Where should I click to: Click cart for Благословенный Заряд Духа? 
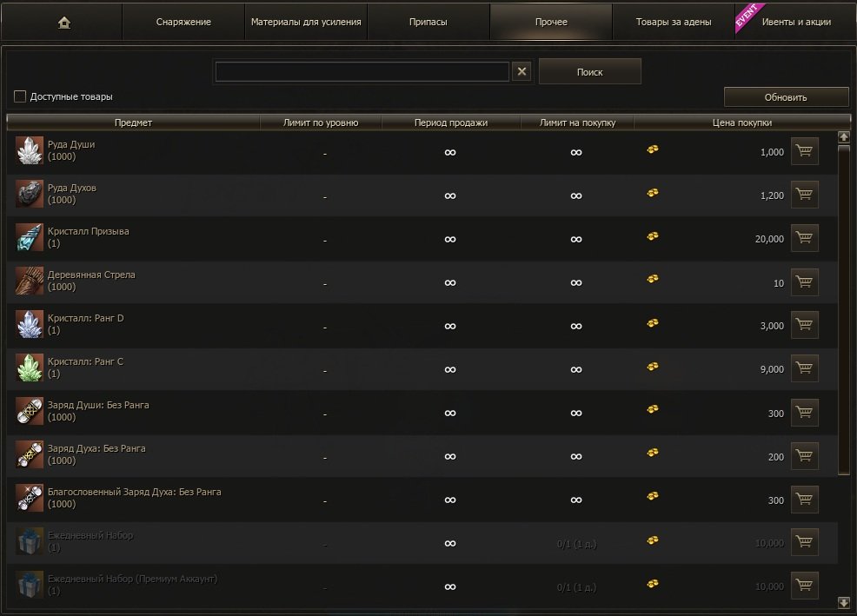(x=805, y=499)
